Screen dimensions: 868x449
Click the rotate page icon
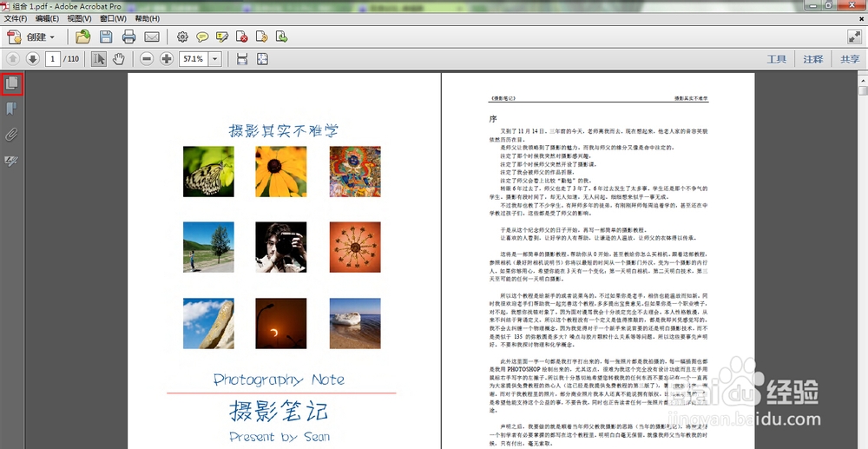coord(262,37)
